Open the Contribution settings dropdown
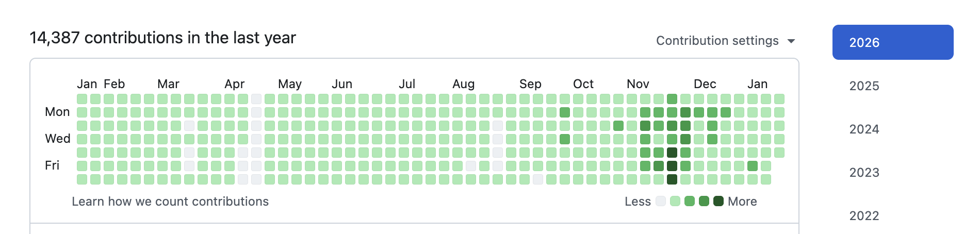980x234 pixels. (x=725, y=41)
